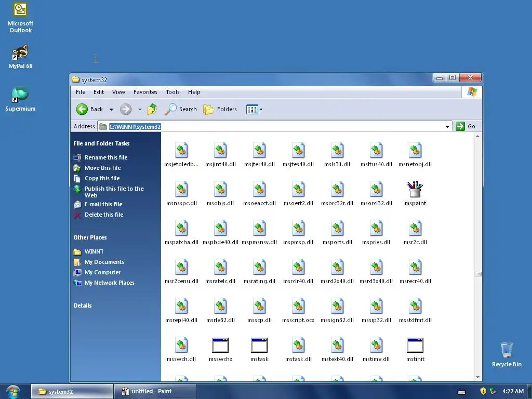Select the msswchx executable icon
Image resolution: width=532 pixels, height=399 pixels.
point(220,345)
